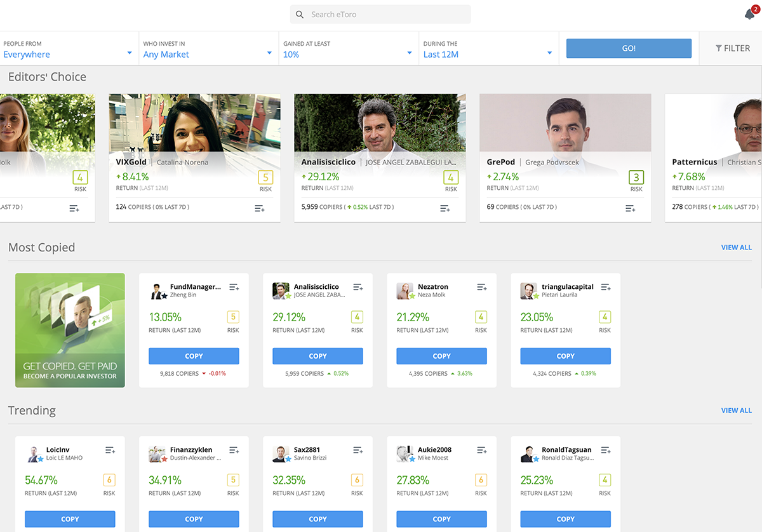
Task: Click LoicInv risk score 6 badge
Action: [x=109, y=481]
